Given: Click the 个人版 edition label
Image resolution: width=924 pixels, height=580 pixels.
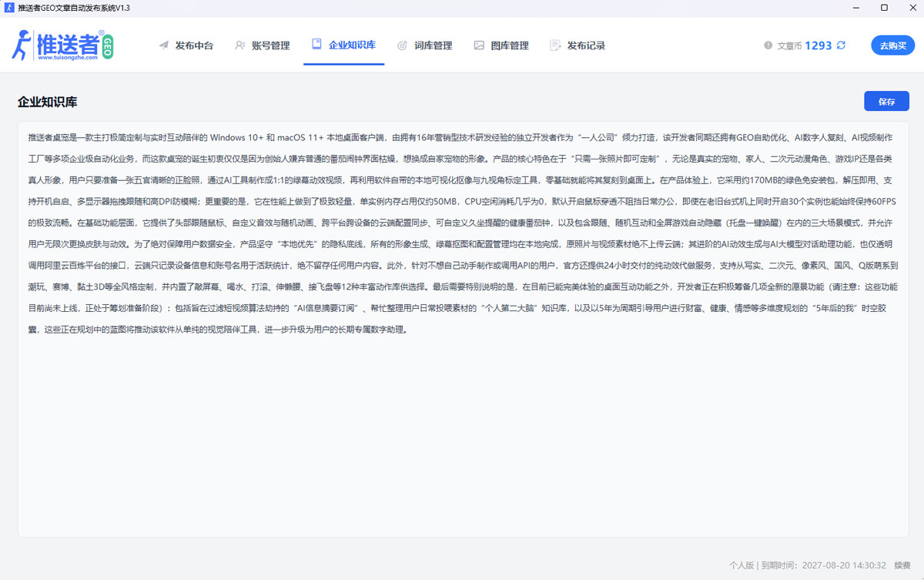Looking at the screenshot, I should coord(742,565).
